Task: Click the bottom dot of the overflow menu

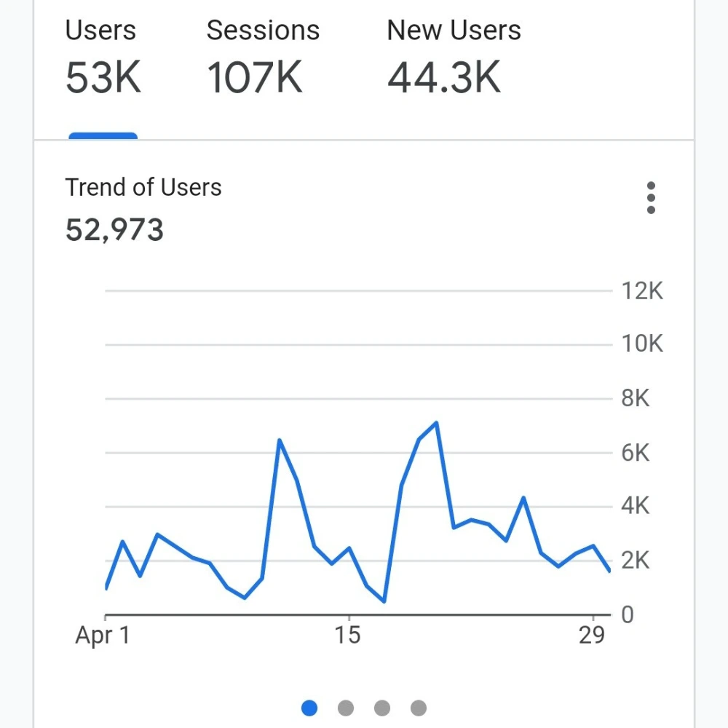Action: coord(652,210)
